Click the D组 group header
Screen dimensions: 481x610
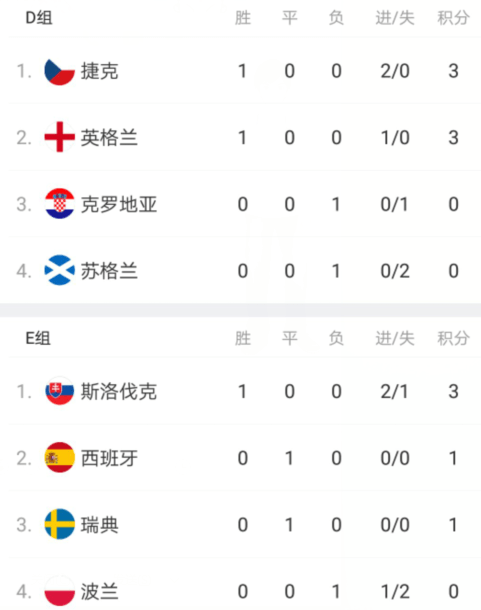(39, 18)
